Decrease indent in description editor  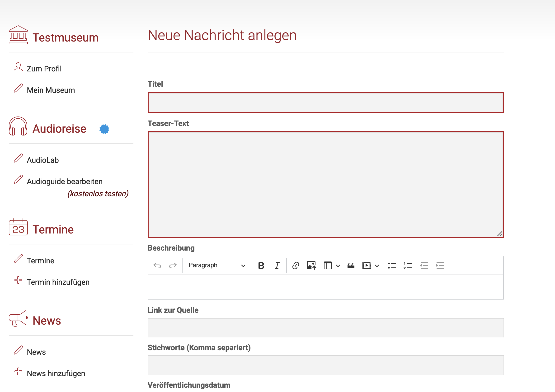[424, 266]
